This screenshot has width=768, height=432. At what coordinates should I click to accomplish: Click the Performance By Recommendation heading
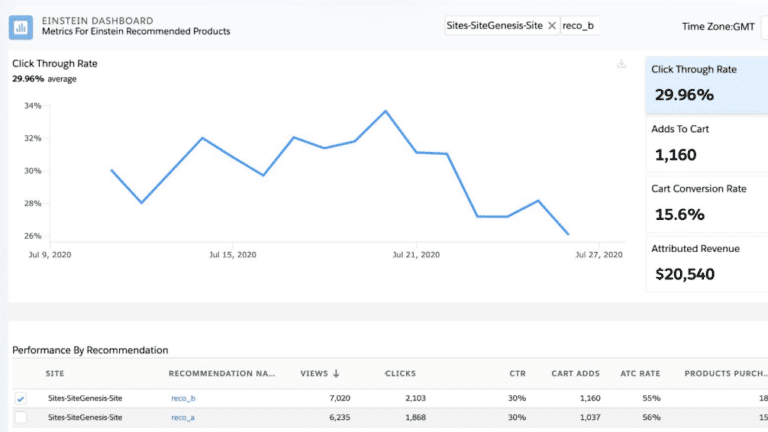90,350
